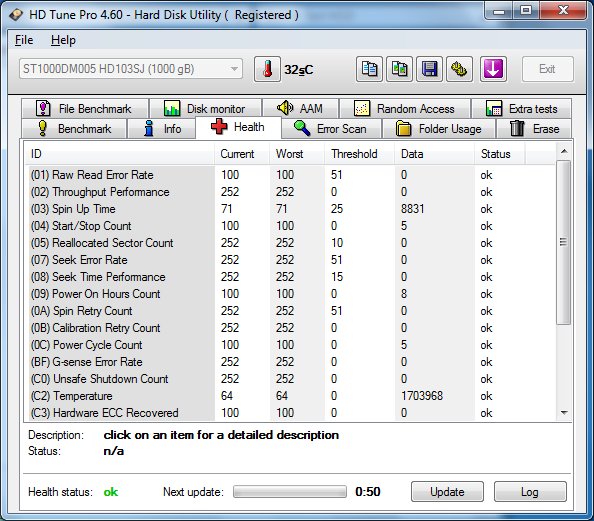Click the copy info to clipboard icon
The image size is (594, 521).
369,69
